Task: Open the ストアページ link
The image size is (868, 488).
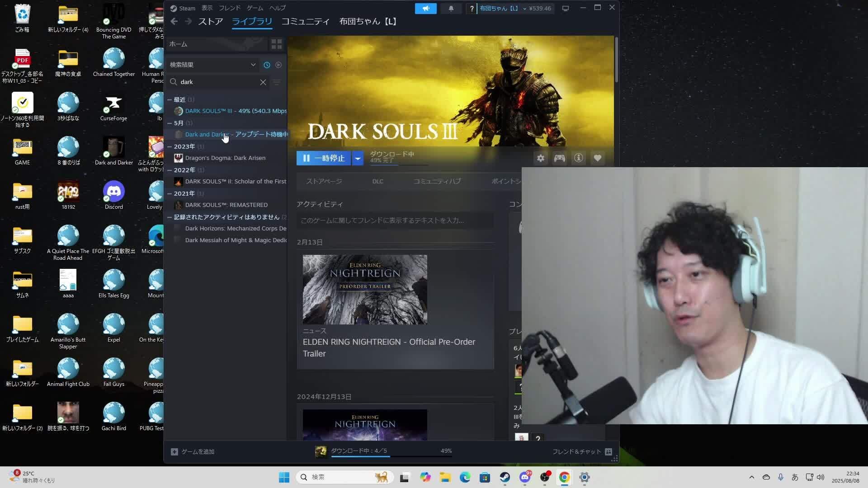Action: click(324, 181)
